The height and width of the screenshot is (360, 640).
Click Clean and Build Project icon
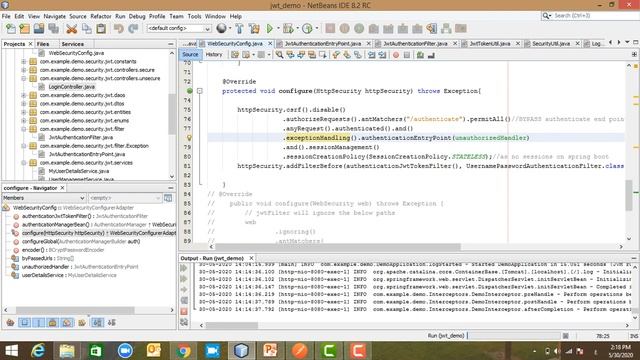coord(254,29)
